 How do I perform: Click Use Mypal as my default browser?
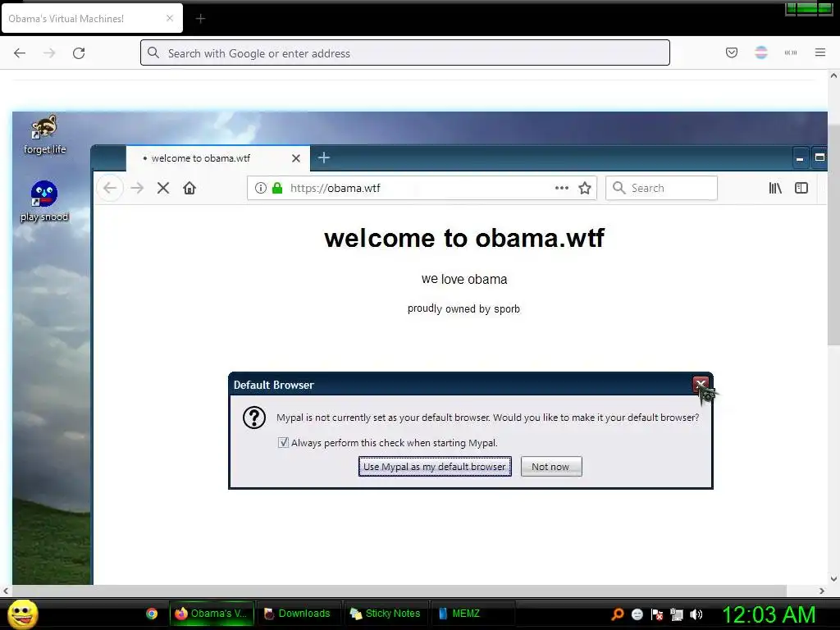tap(435, 467)
